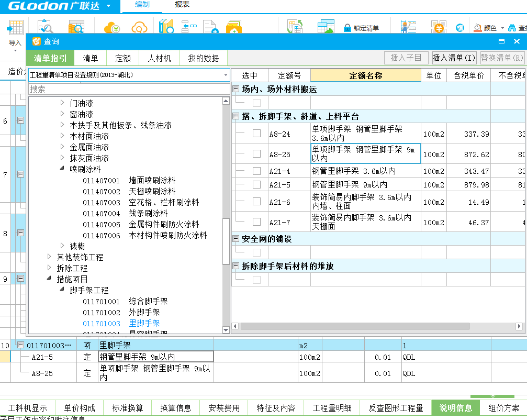Click the document with plus toolbar icon
This screenshot has height=420, width=527.
tap(211, 27)
